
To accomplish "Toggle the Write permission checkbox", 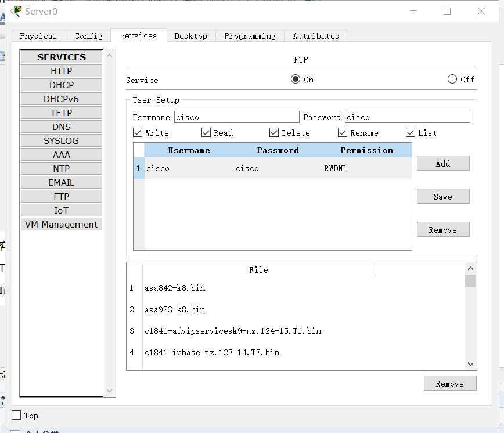I will click(138, 132).
